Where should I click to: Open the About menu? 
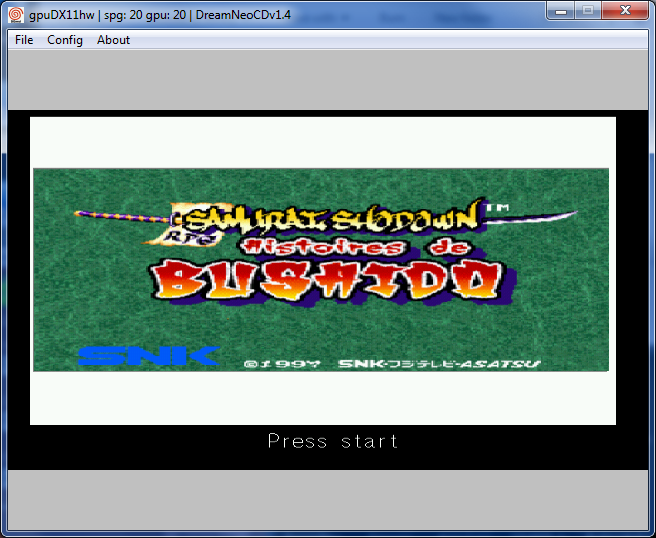113,40
